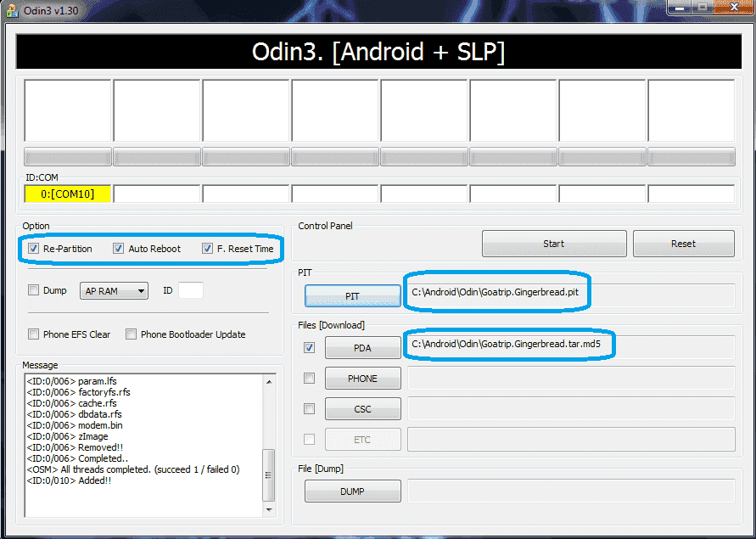Uncheck the Re-Partition option
756x539 pixels.
pyautogui.click(x=33, y=249)
